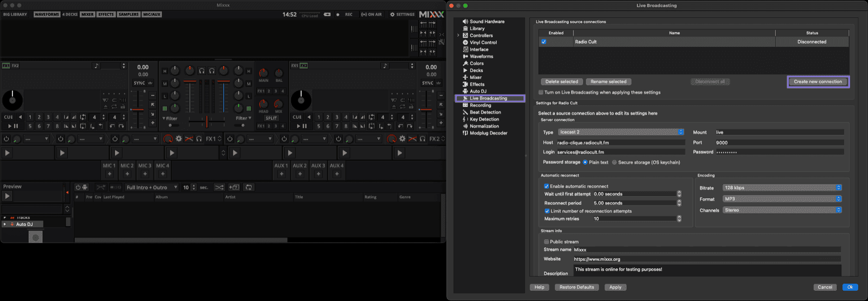Toggle ON AIR broadcast indicator
Image resolution: width=868 pixels, height=301 pixels.
(x=372, y=15)
